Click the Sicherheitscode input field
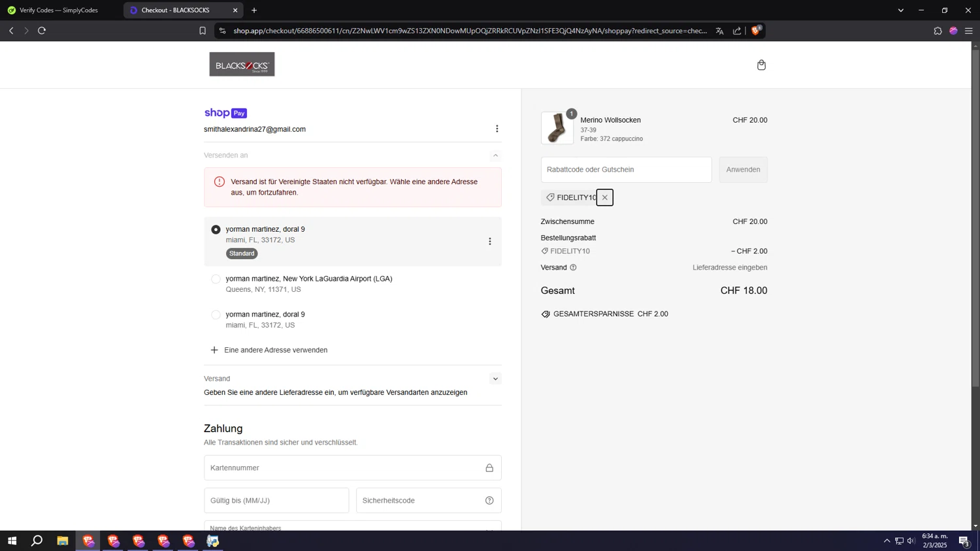 click(x=429, y=501)
